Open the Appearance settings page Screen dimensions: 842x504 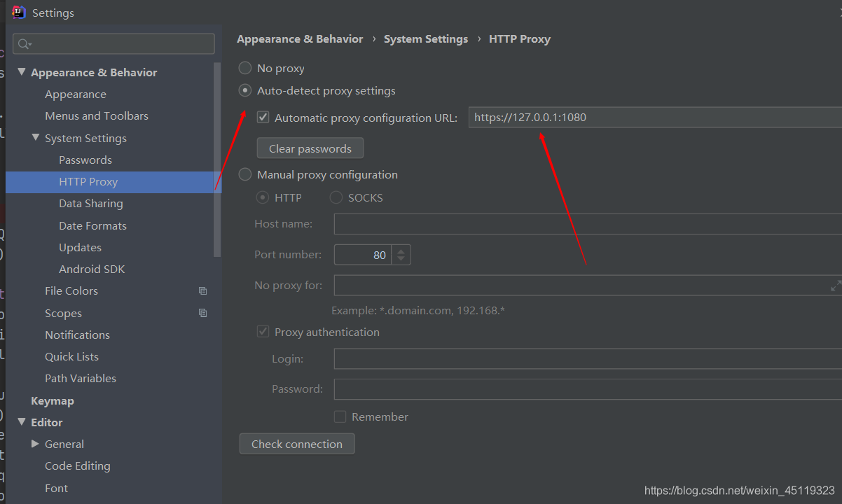click(76, 94)
